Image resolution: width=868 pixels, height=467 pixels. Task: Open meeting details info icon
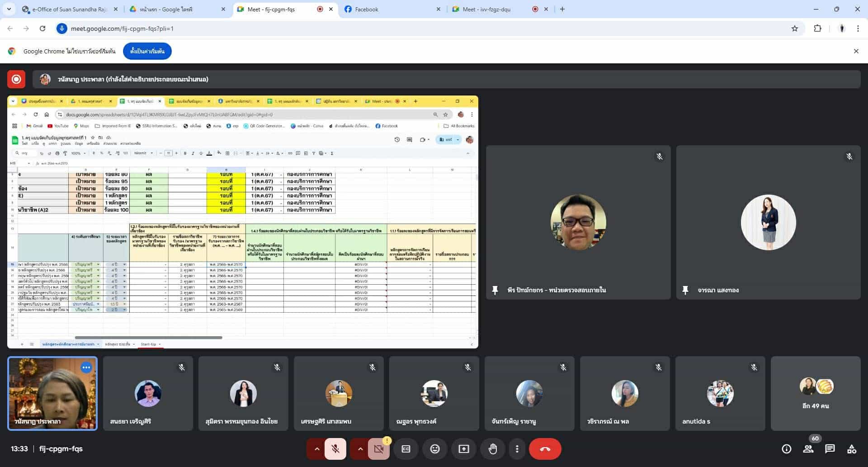click(x=786, y=449)
